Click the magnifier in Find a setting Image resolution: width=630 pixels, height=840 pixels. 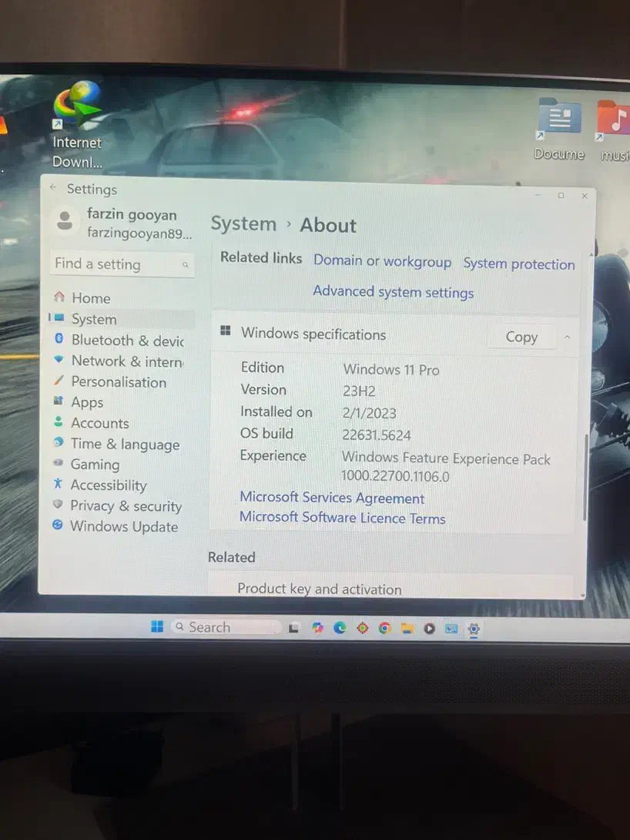(185, 264)
